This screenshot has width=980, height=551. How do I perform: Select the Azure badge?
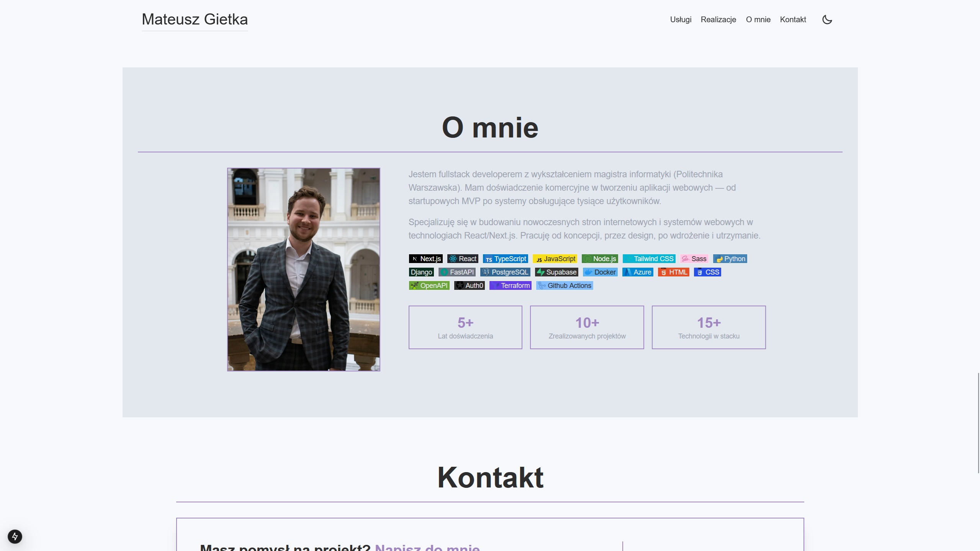pos(637,272)
